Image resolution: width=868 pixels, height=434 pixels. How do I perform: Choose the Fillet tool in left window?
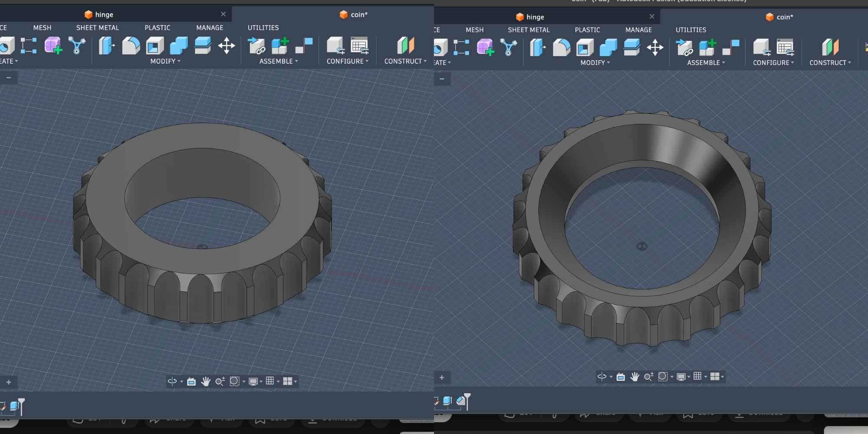coord(131,46)
